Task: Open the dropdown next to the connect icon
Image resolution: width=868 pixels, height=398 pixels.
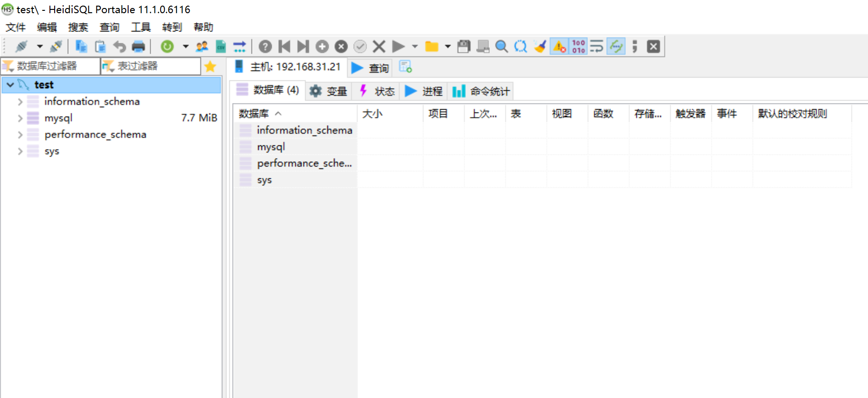Action: [40, 46]
